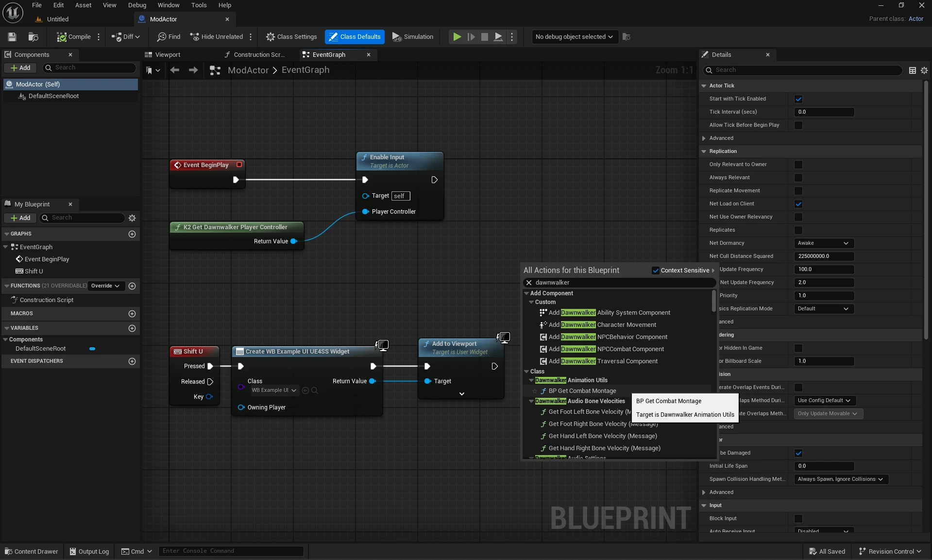Image resolution: width=932 pixels, height=560 pixels.
Task: Toggle Context Sensitive checkbox
Action: tap(656, 271)
